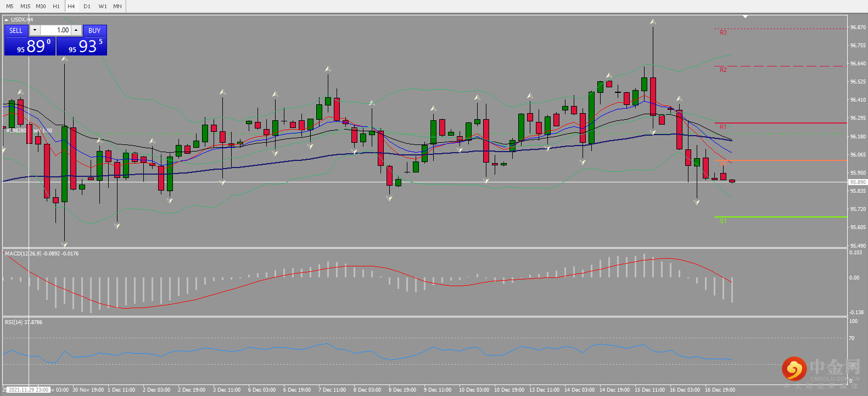Image resolution: width=868 pixels, height=396 pixels.
Task: Switch chart to M5 timeframe
Action: click(10, 6)
